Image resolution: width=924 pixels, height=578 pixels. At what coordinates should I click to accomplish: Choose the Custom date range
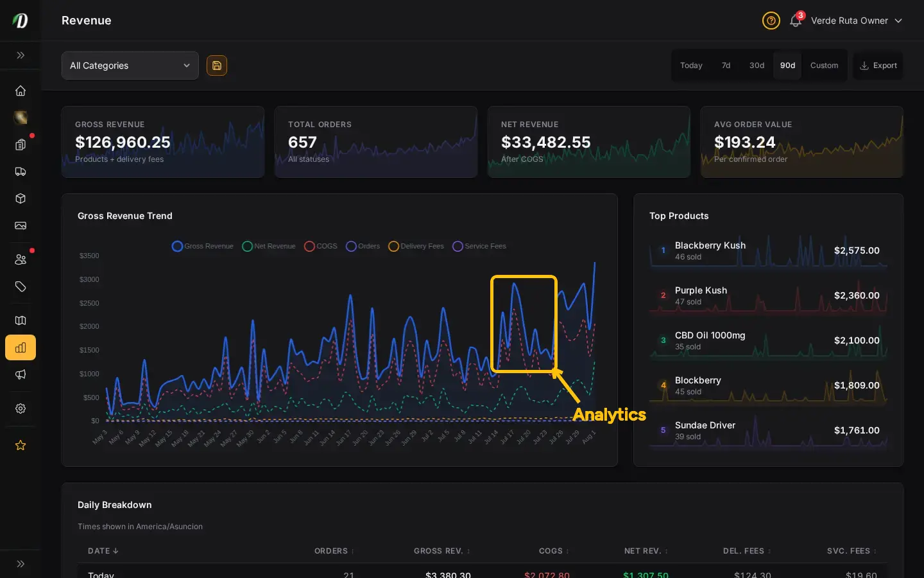pos(824,66)
